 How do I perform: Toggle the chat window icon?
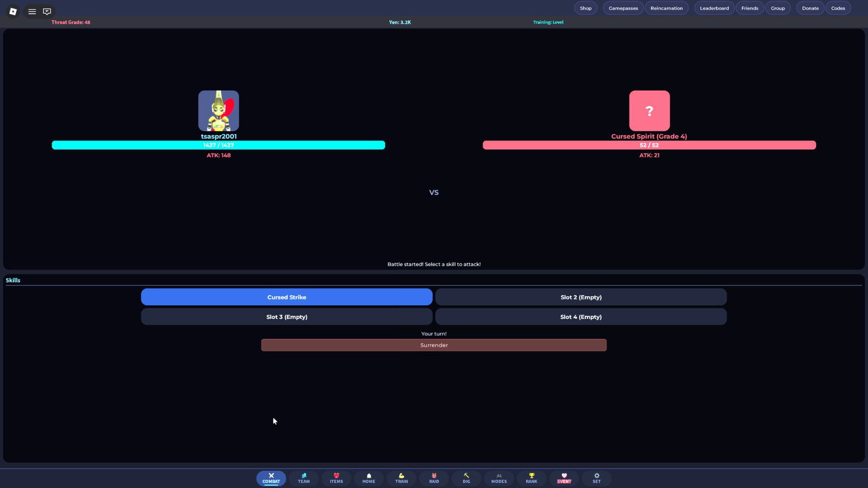click(x=47, y=11)
